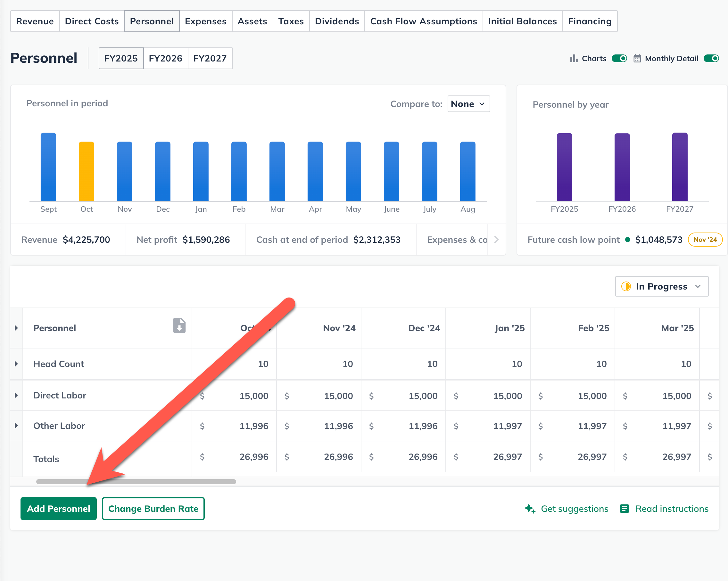Click the Cash at end of period metric
728x581 pixels.
click(x=328, y=240)
